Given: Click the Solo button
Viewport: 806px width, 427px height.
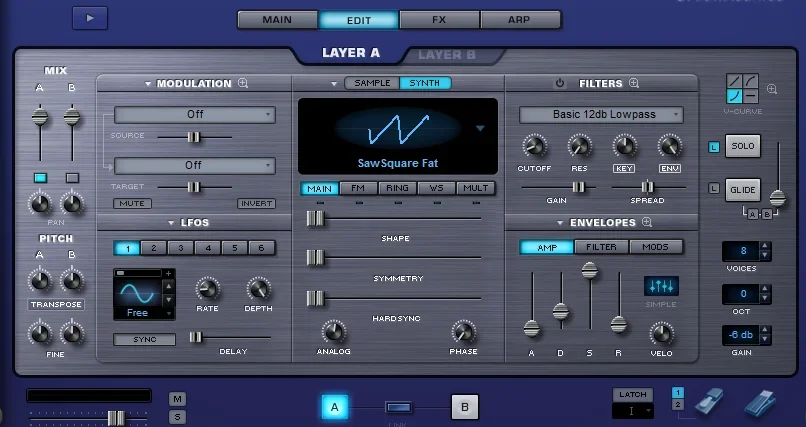Looking at the screenshot, I should pyautogui.click(x=743, y=146).
